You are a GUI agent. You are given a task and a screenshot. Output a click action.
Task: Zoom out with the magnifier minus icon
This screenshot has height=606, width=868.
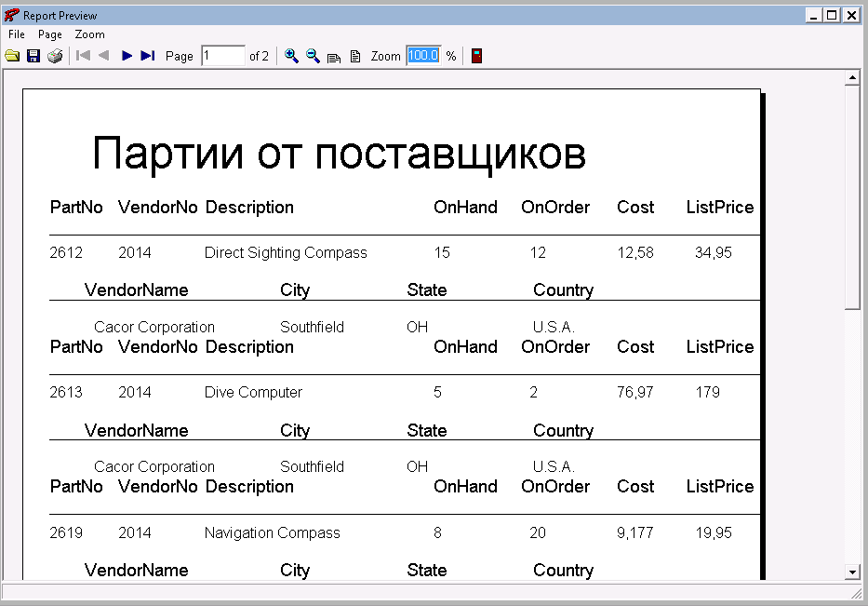tap(313, 56)
